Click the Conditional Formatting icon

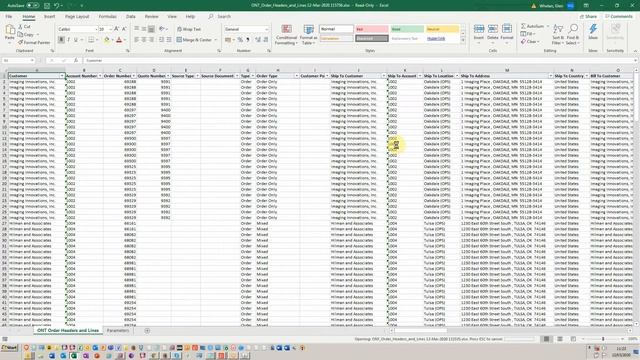287,29
